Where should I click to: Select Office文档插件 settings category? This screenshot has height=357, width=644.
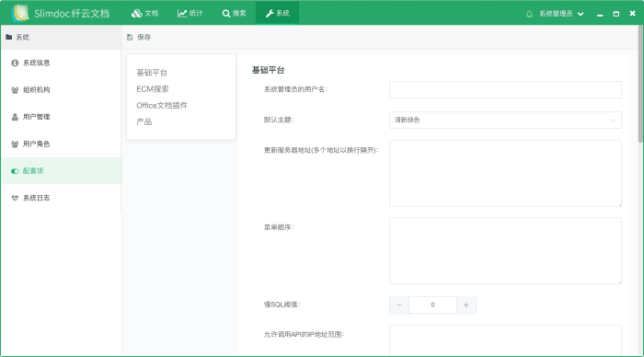[162, 106]
